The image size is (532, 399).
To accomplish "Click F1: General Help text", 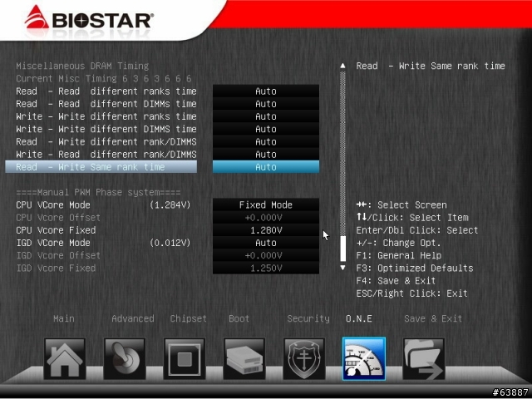I will (399, 255).
